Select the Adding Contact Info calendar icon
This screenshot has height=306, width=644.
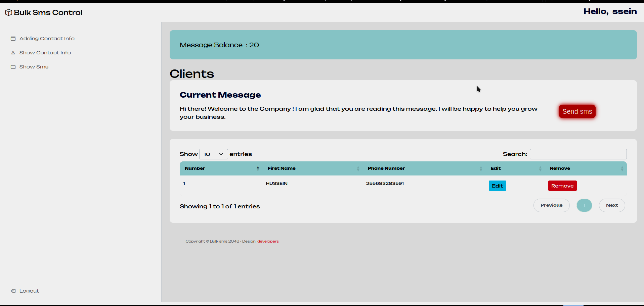(x=13, y=38)
